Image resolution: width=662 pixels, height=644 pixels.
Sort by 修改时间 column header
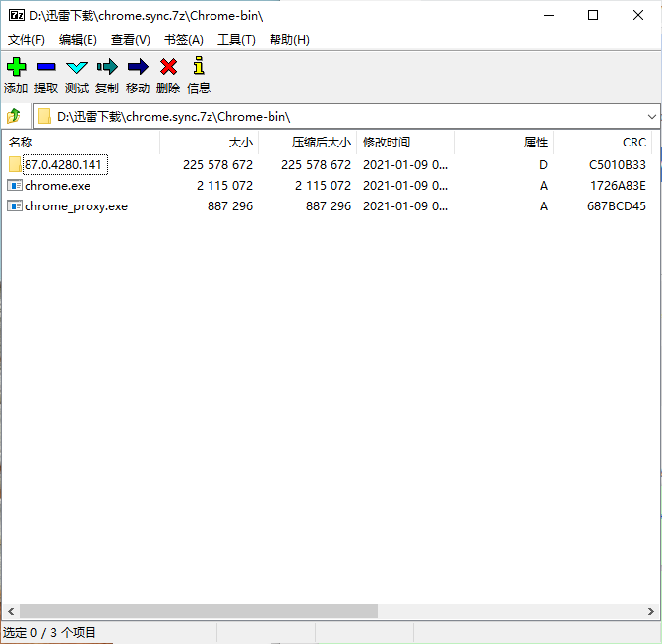[x=405, y=143]
